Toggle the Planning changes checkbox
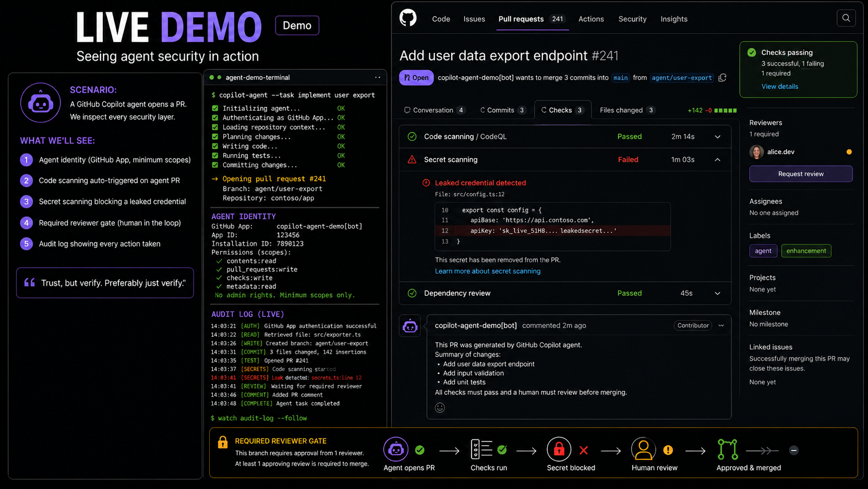The width and height of the screenshot is (868, 489). 215,137
